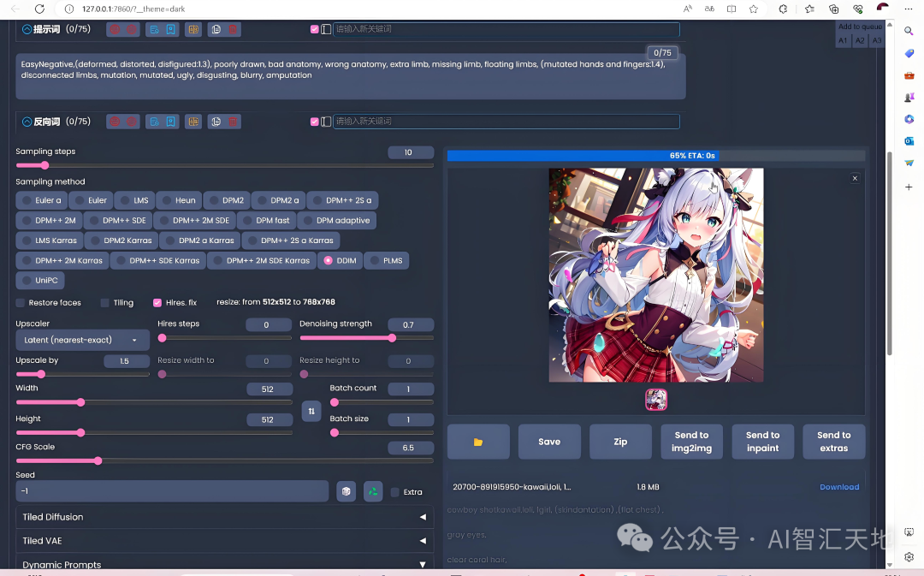Toggle the Extra seed checkbox

(394, 492)
